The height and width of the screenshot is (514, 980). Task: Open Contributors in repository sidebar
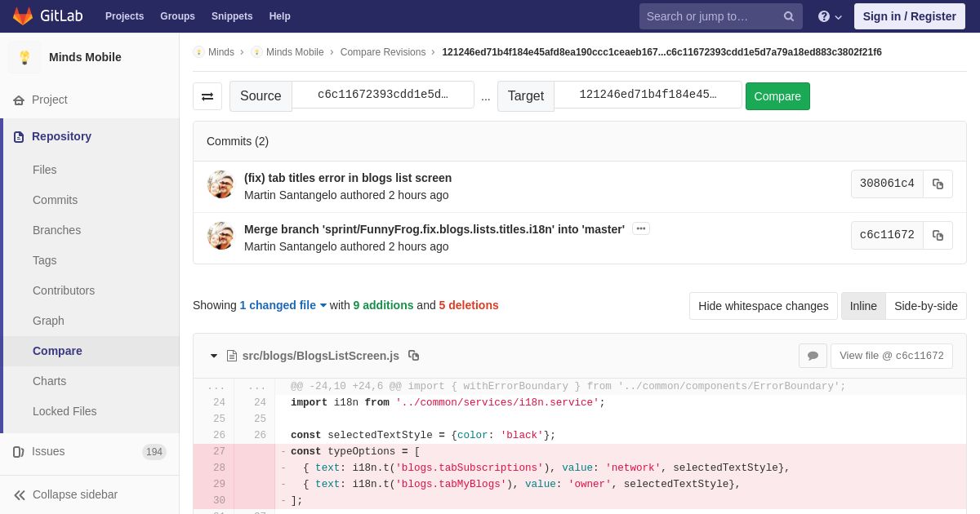(x=64, y=290)
